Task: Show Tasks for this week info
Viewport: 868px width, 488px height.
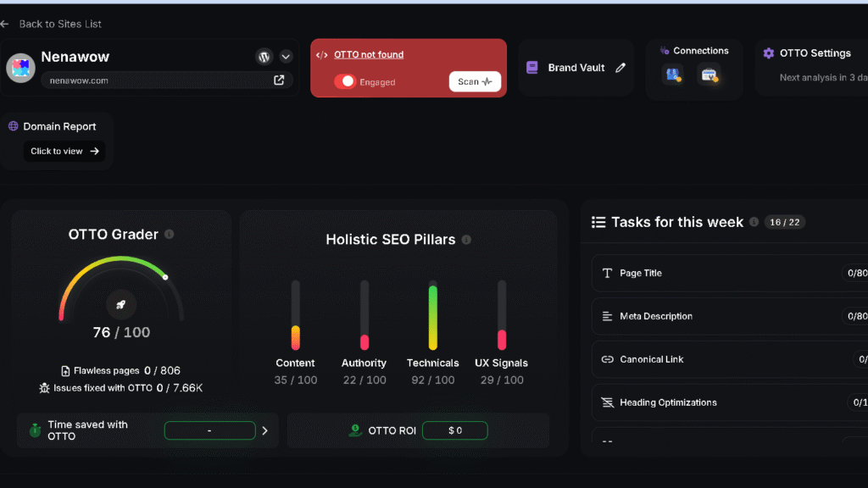Action: click(754, 221)
